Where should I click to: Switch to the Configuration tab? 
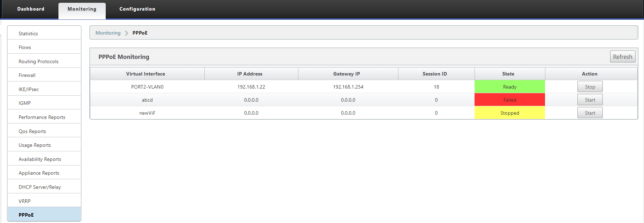[137, 9]
